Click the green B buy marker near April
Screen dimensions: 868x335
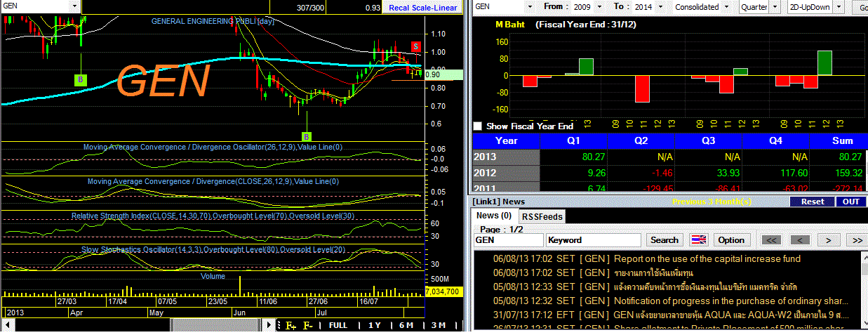(80, 80)
